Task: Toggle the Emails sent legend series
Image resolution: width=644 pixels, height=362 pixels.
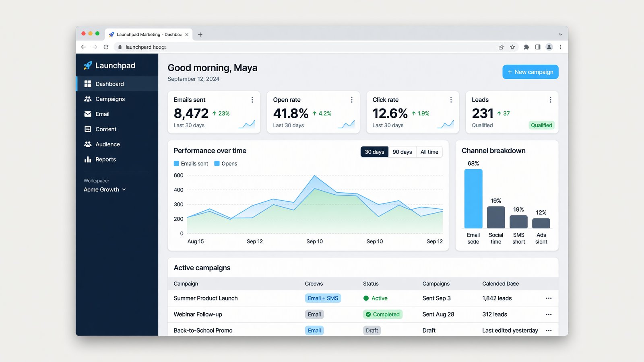Action: pos(191,164)
